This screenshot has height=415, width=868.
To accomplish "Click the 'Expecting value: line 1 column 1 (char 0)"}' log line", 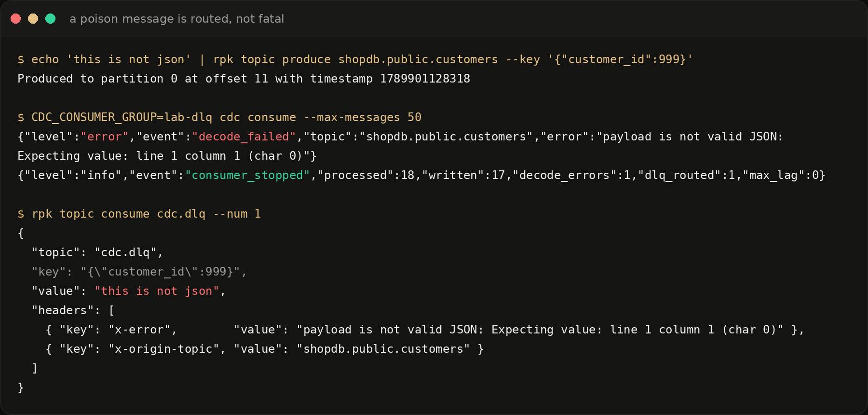I will tap(167, 156).
